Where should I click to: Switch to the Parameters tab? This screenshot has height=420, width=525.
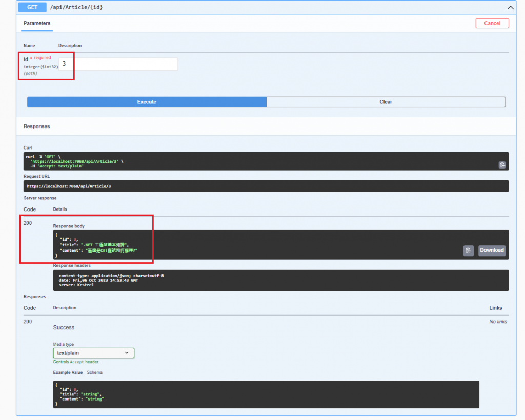pos(37,23)
